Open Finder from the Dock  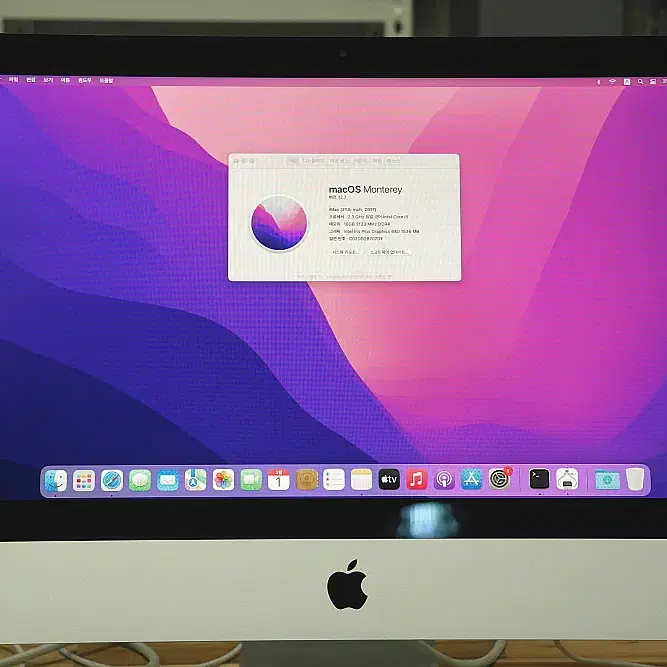56,480
